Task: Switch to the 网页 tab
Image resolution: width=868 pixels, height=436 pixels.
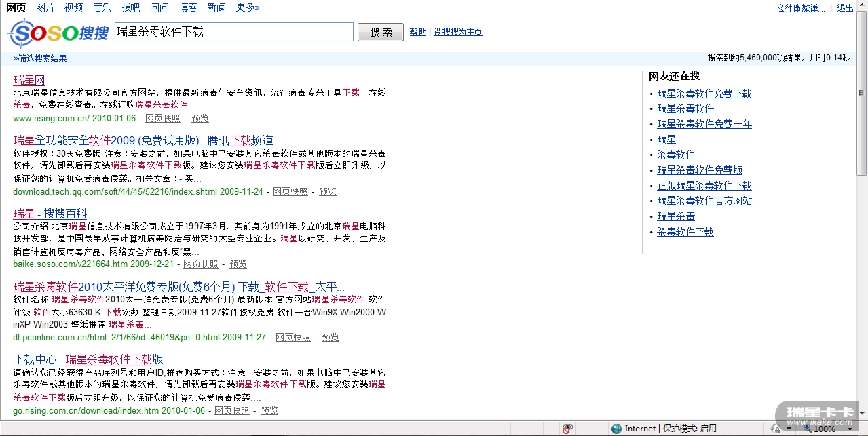Action: point(16,7)
